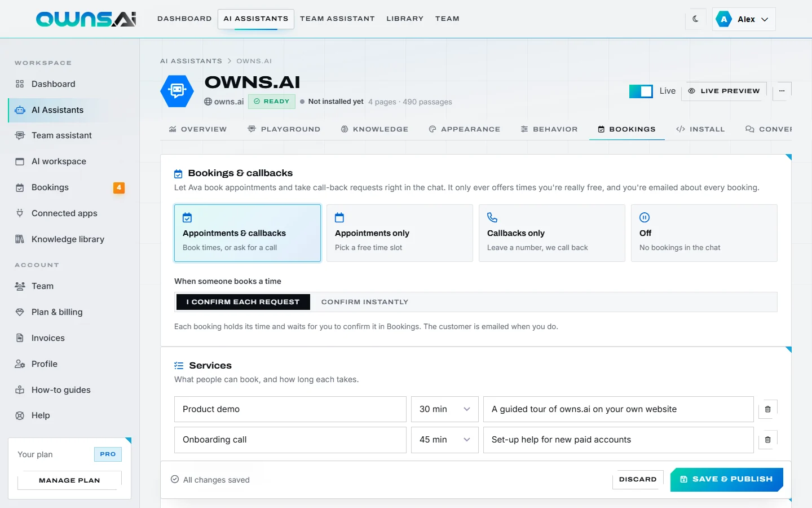Switch to the Playground tab
The width and height of the screenshot is (812, 508).
click(284, 129)
